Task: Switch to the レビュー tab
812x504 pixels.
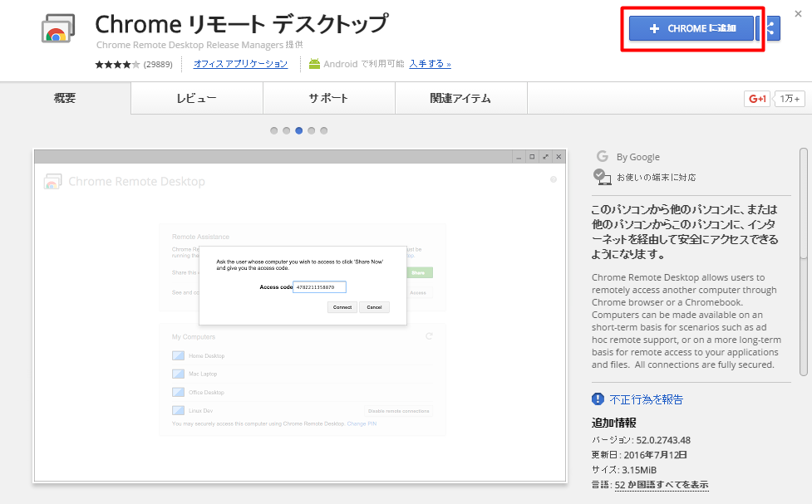Action: (197, 98)
